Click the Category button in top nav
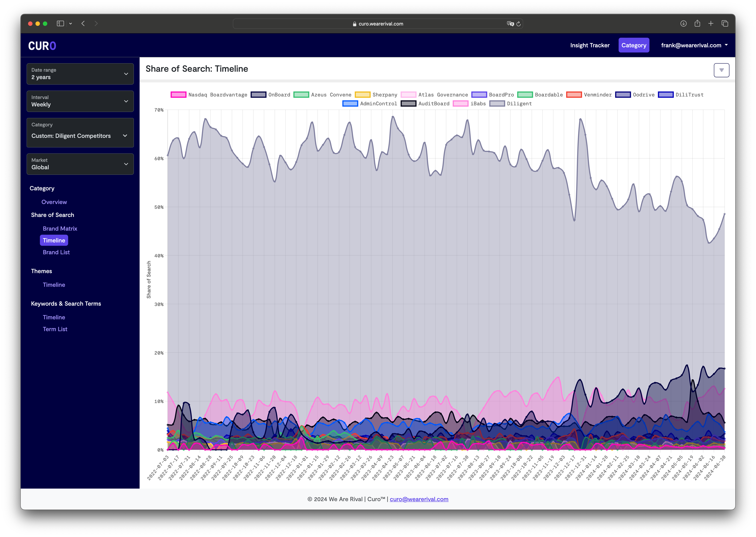The height and width of the screenshot is (537, 756). pos(634,45)
